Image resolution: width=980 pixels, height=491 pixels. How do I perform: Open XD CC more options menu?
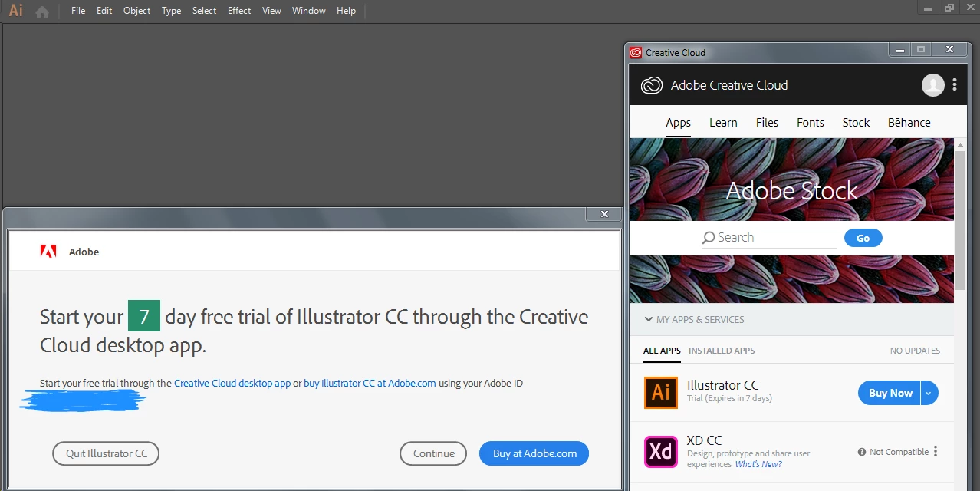936,452
